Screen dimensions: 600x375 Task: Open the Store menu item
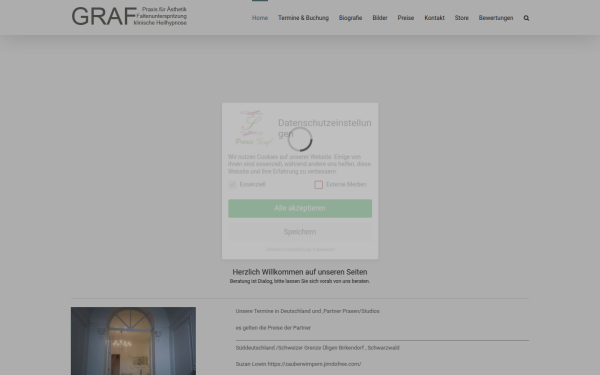(461, 18)
